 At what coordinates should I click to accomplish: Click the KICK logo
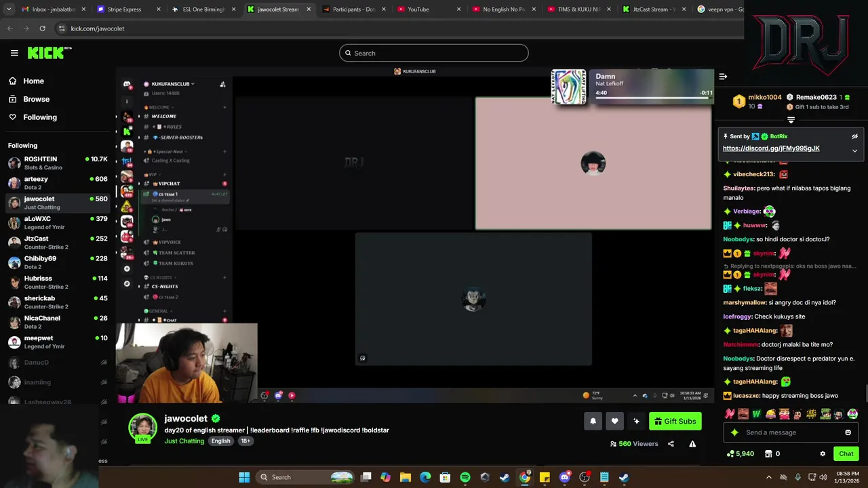50,53
